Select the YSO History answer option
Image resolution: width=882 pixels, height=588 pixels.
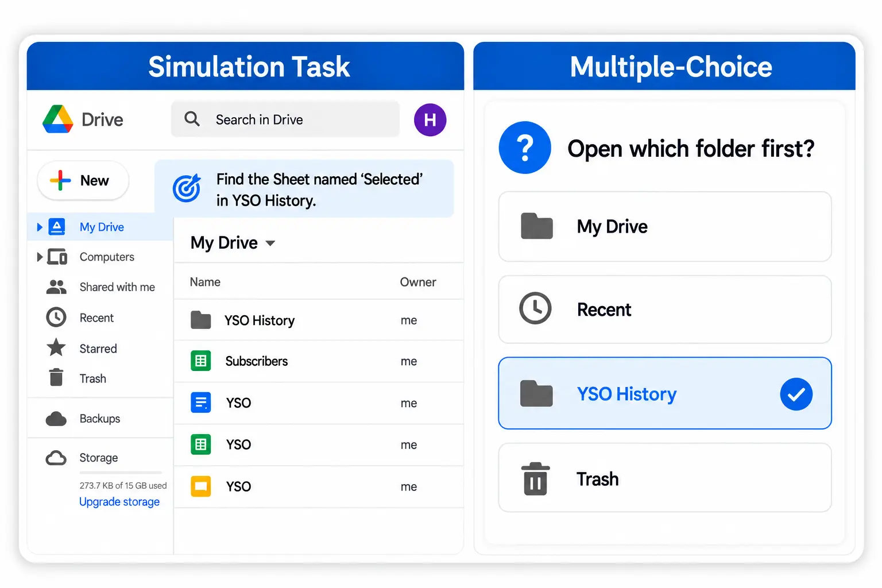[x=665, y=393]
